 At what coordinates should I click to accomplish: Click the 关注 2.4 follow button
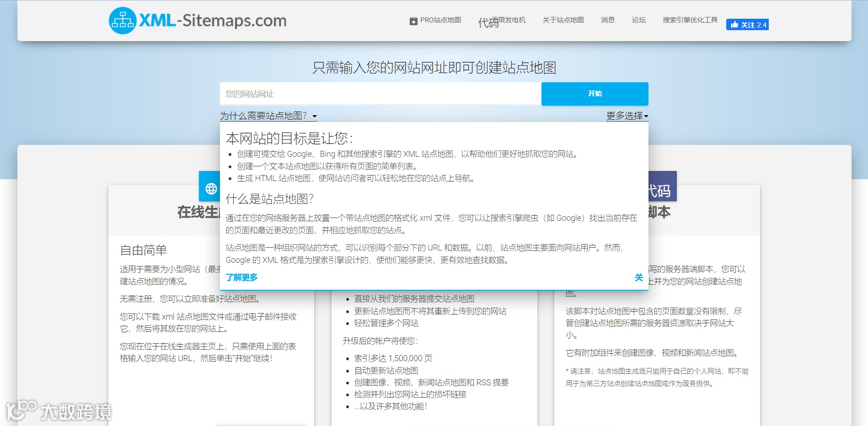[x=747, y=25]
